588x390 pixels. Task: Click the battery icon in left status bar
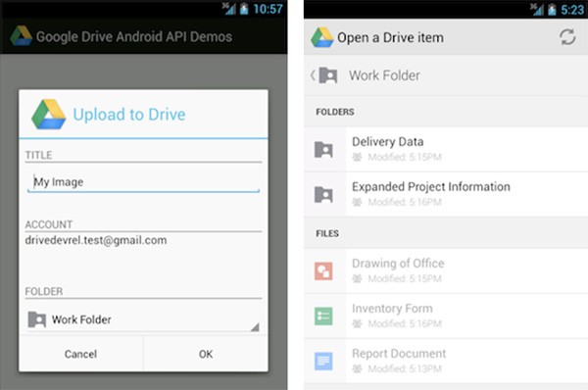click(244, 9)
